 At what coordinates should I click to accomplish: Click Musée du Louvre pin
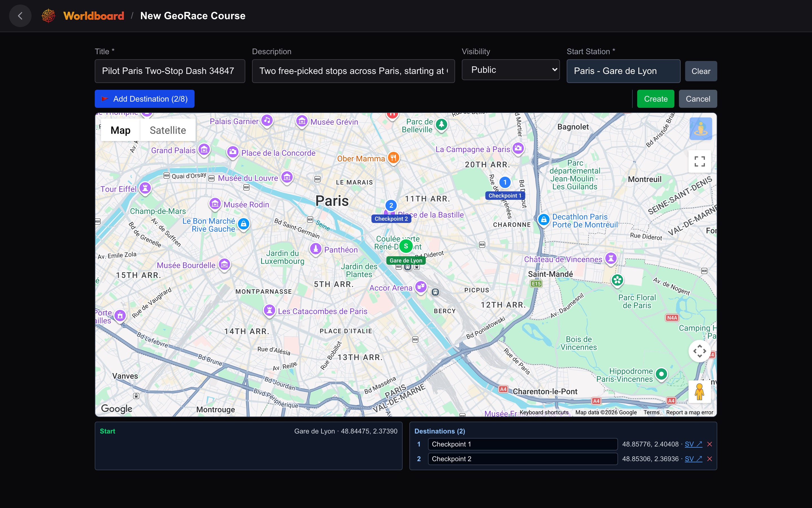[x=287, y=178]
